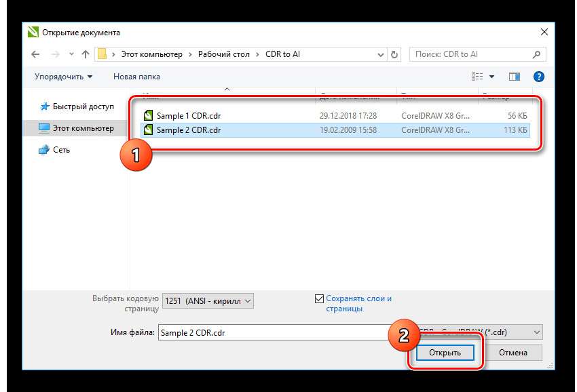
Task: Go up one folder level
Action: point(86,54)
